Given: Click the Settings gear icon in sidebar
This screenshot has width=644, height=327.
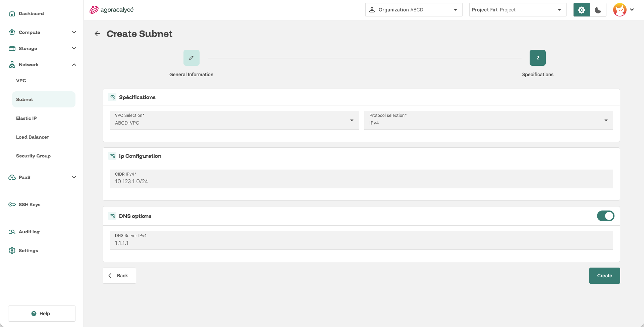Looking at the screenshot, I should (x=12, y=250).
